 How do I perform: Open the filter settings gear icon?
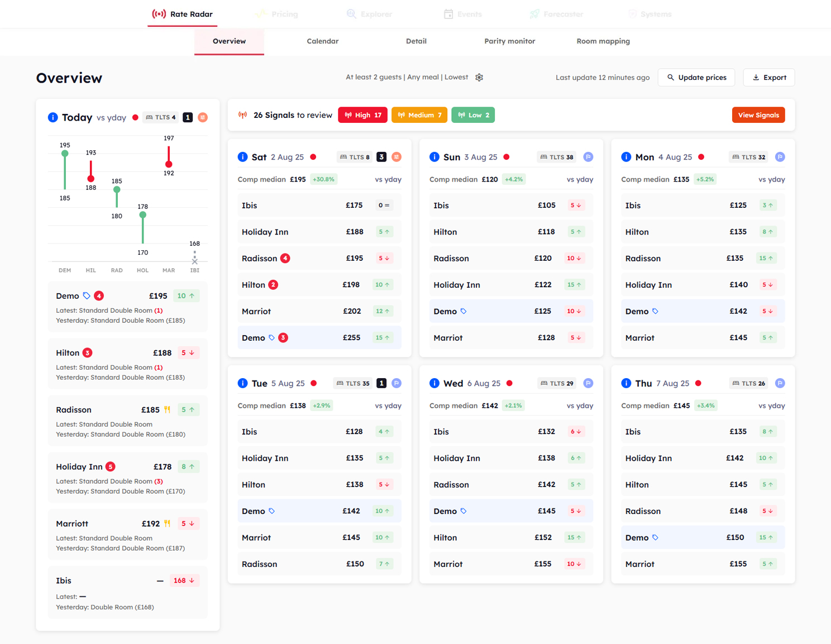479,78
